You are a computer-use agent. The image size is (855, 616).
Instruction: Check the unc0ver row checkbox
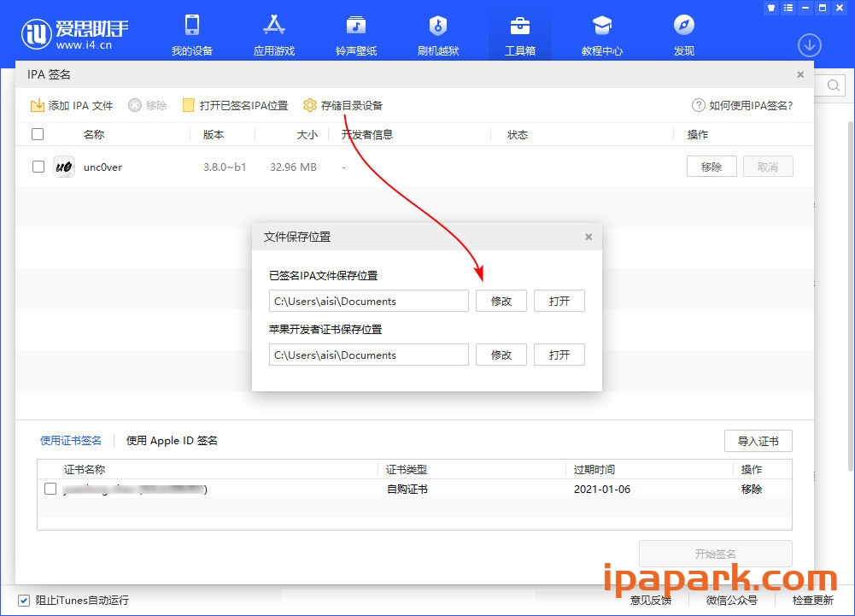coord(38,166)
